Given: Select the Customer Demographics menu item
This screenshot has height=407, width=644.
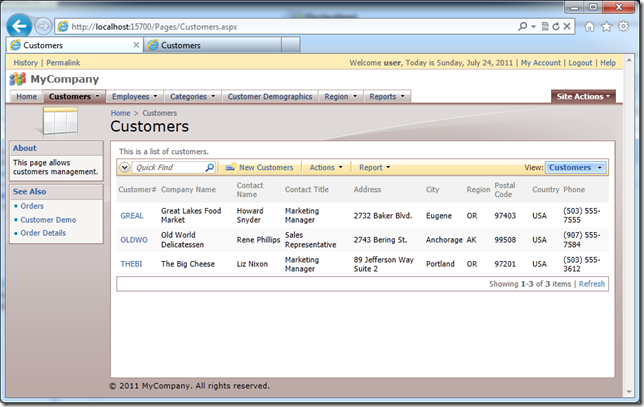Looking at the screenshot, I should pos(270,97).
